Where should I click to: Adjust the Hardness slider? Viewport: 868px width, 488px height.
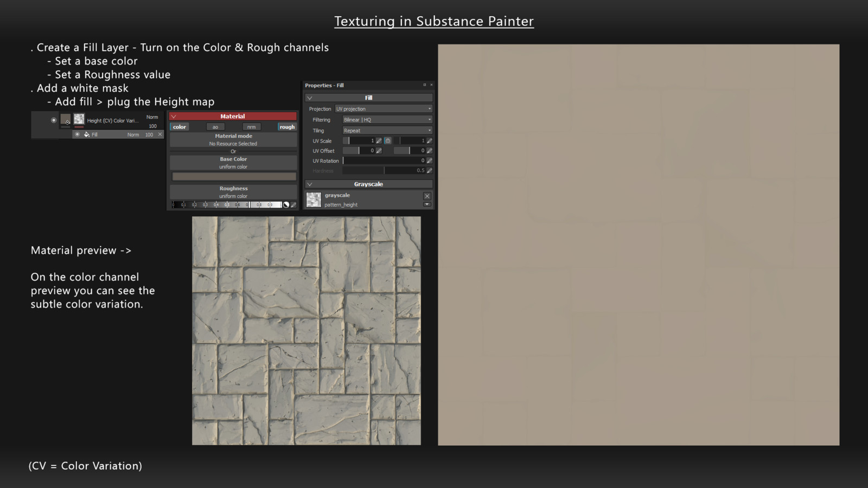(x=384, y=170)
